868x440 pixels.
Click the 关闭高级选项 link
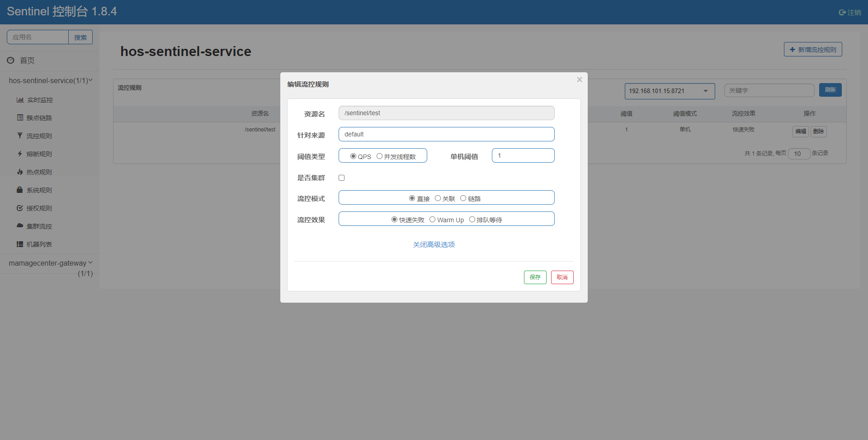pyautogui.click(x=434, y=245)
